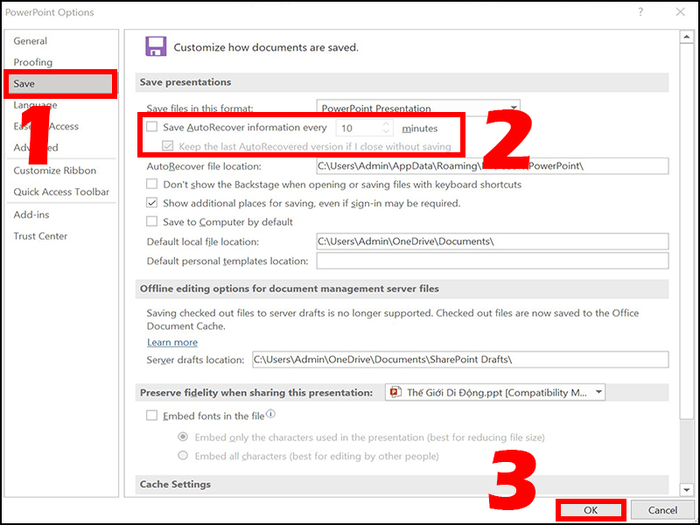Open the General options category

coord(30,41)
